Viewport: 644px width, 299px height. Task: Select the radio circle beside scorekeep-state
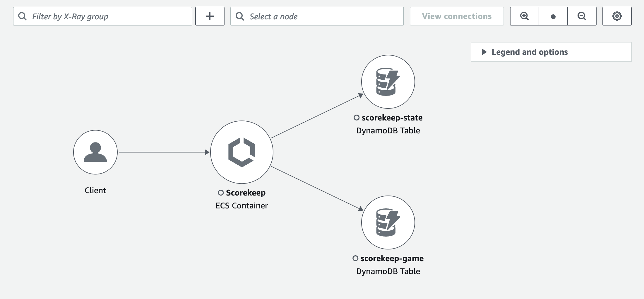[x=356, y=118]
